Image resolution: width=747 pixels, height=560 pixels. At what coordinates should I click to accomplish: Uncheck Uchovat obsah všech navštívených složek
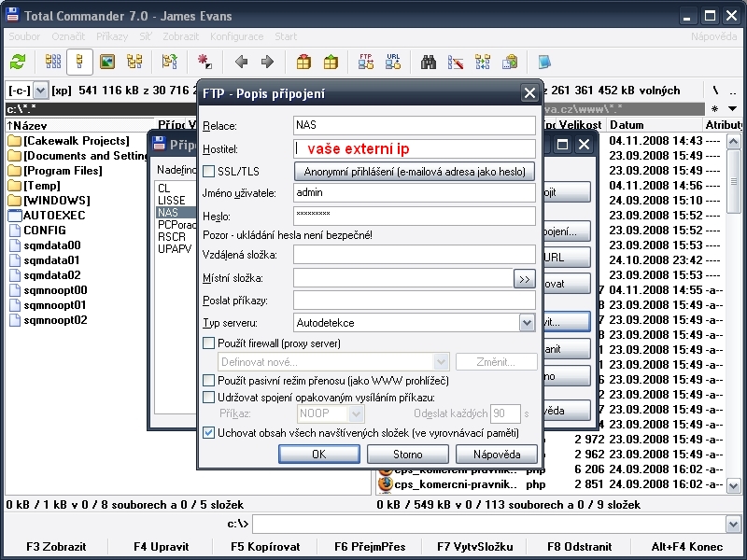(208, 433)
